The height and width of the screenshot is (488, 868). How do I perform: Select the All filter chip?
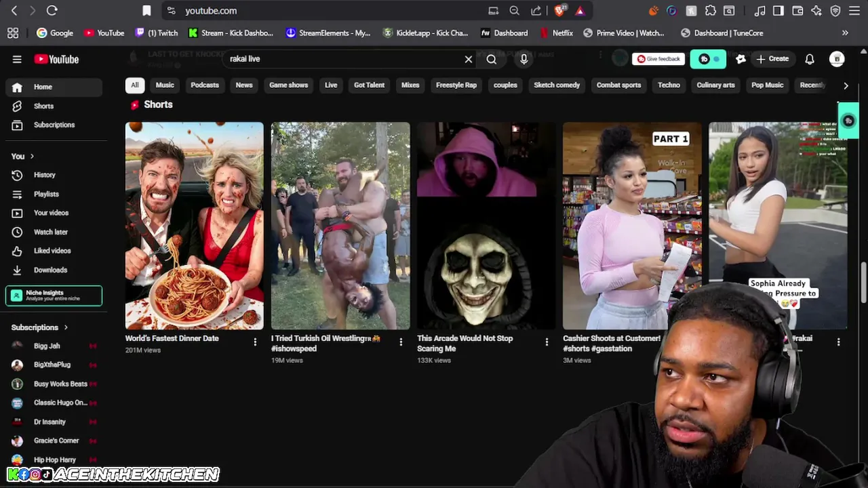pos(135,85)
